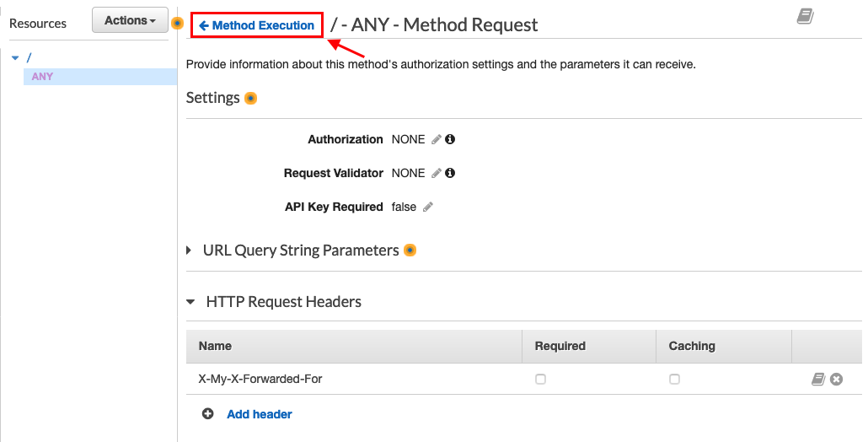This screenshot has height=442, width=868.
Task: Open the Actions dropdown menu
Action: 130,20
